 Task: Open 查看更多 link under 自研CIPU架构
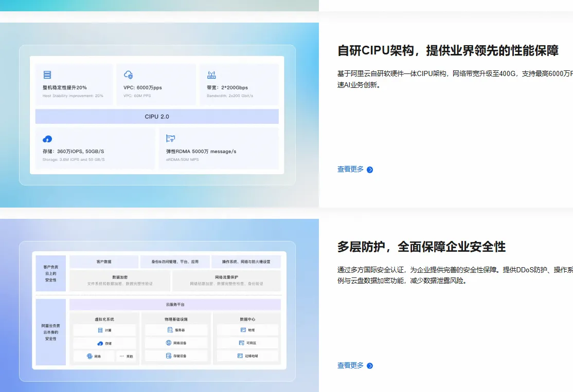[350, 170]
